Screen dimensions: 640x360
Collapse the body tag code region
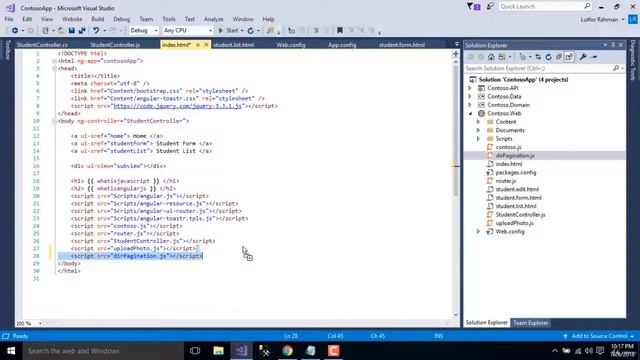54,121
